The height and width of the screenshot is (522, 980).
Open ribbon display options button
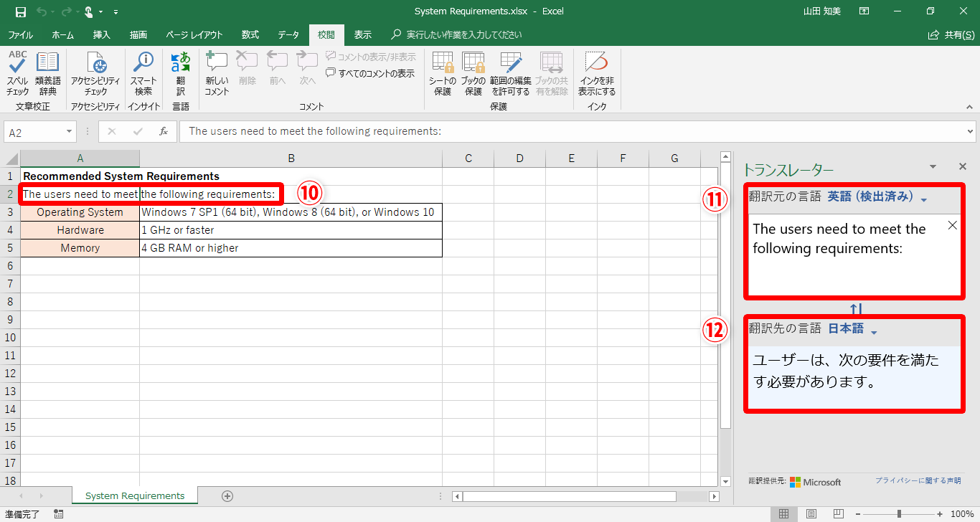pyautogui.click(x=864, y=11)
